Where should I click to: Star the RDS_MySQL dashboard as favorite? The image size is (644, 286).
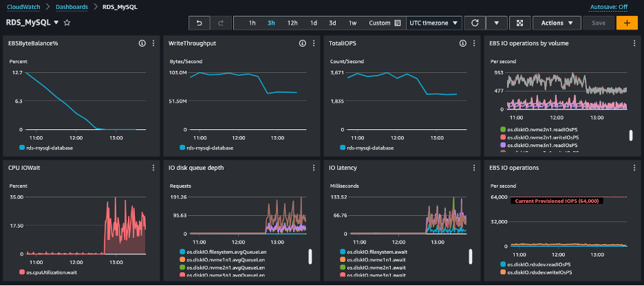click(x=67, y=23)
